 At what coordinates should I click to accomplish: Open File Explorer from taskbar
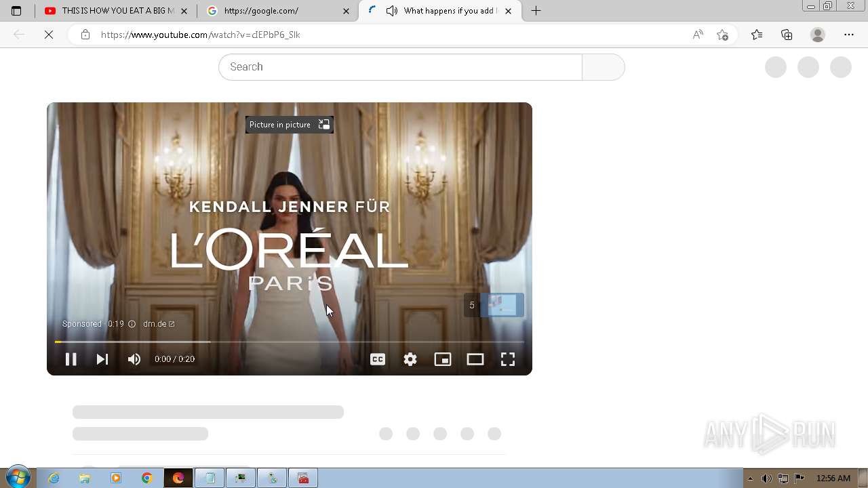tap(85, 479)
